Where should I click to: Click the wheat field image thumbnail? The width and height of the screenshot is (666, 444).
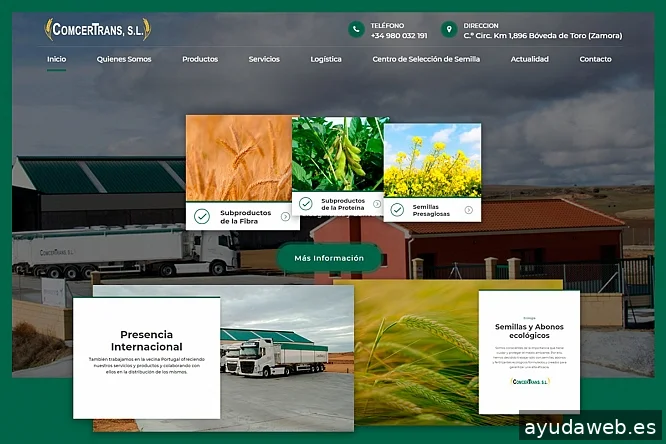pos(238,158)
